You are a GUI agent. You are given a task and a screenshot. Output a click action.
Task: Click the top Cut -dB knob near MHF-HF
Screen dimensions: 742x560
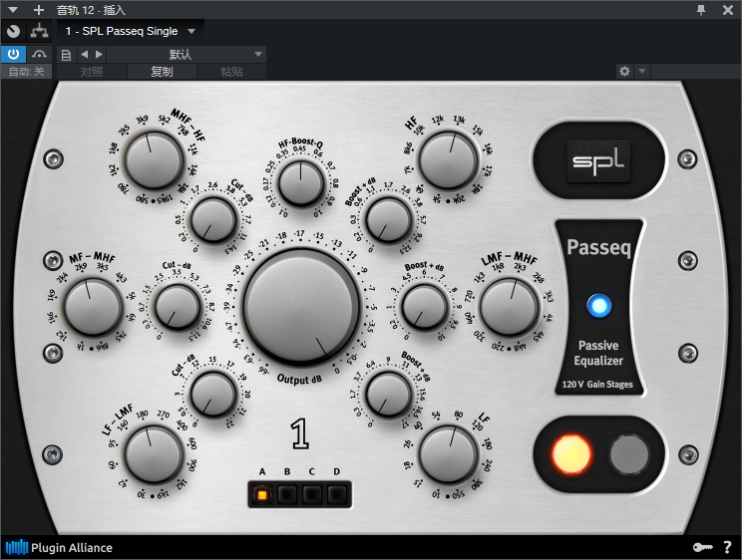click(213, 220)
